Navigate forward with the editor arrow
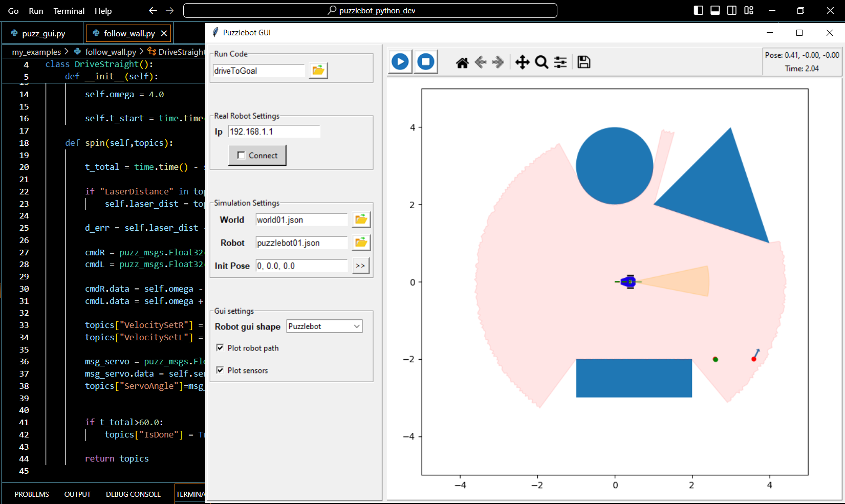845x504 pixels. coord(170,11)
